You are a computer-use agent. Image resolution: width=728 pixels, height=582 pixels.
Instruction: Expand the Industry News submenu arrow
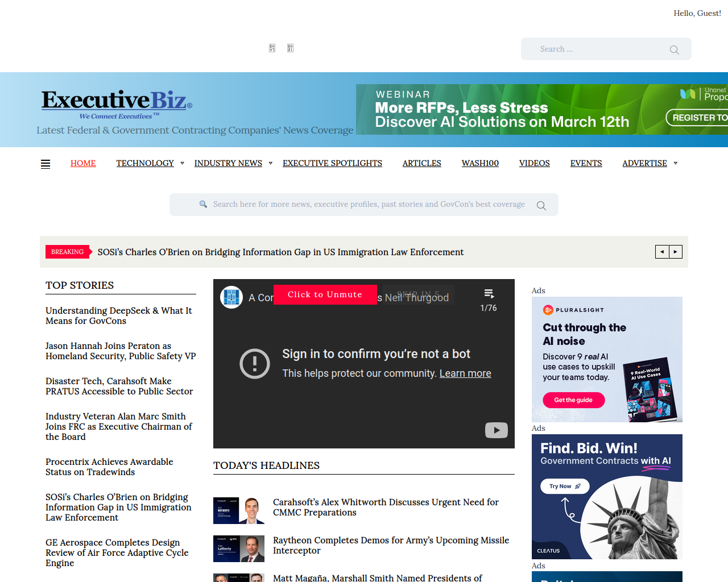point(271,163)
